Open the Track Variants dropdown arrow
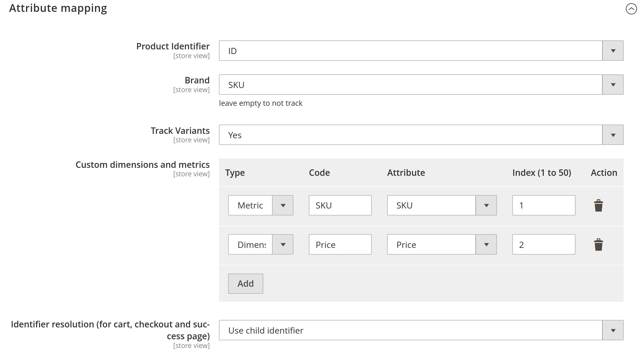The height and width of the screenshot is (356, 644). coord(613,134)
